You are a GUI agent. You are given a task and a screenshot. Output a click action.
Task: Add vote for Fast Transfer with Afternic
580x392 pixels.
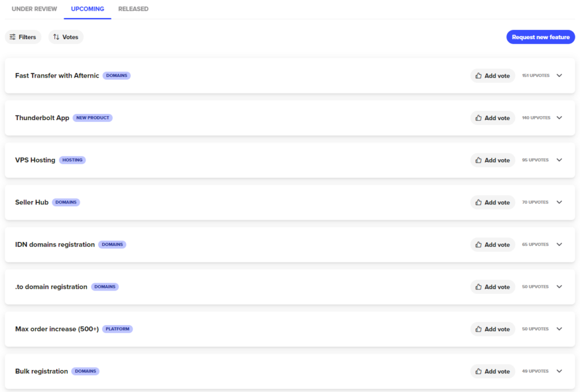click(x=493, y=75)
